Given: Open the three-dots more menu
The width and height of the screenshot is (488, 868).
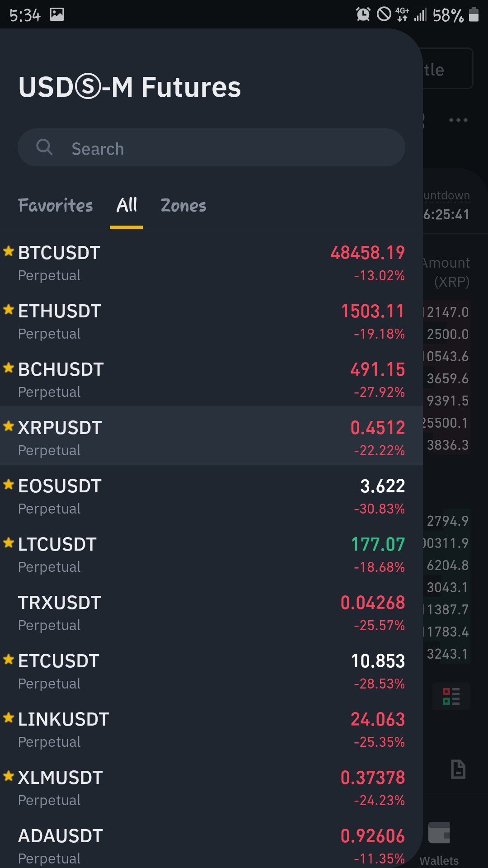Looking at the screenshot, I should point(458,120).
